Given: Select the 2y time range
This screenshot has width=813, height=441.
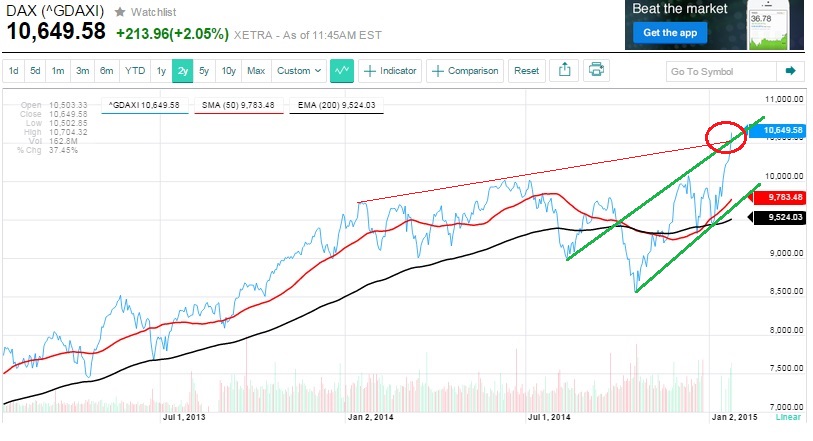Looking at the screenshot, I should point(182,71).
